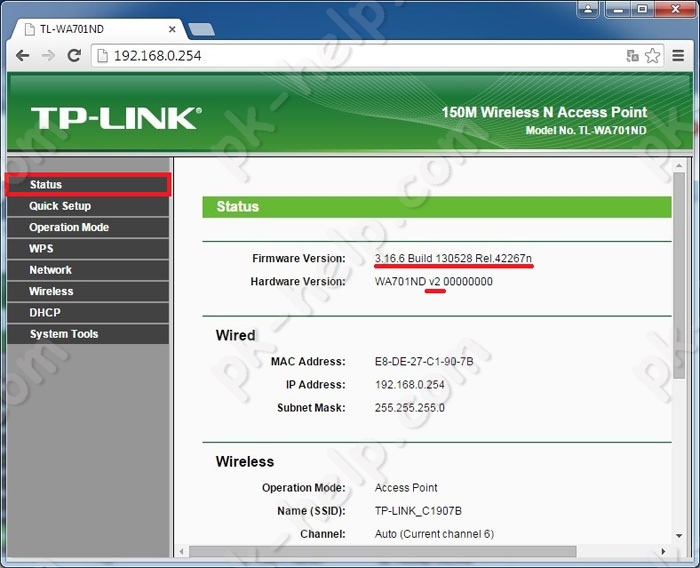This screenshot has width=700, height=568.
Task: Click subnet mask value 255.255.255.0
Action: tap(409, 408)
